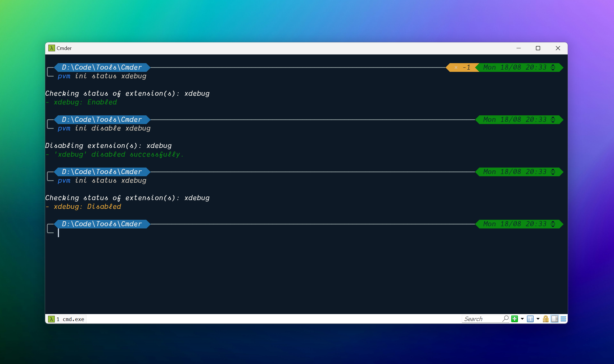
Task: Click the Cmder window title text
Action: (64, 48)
